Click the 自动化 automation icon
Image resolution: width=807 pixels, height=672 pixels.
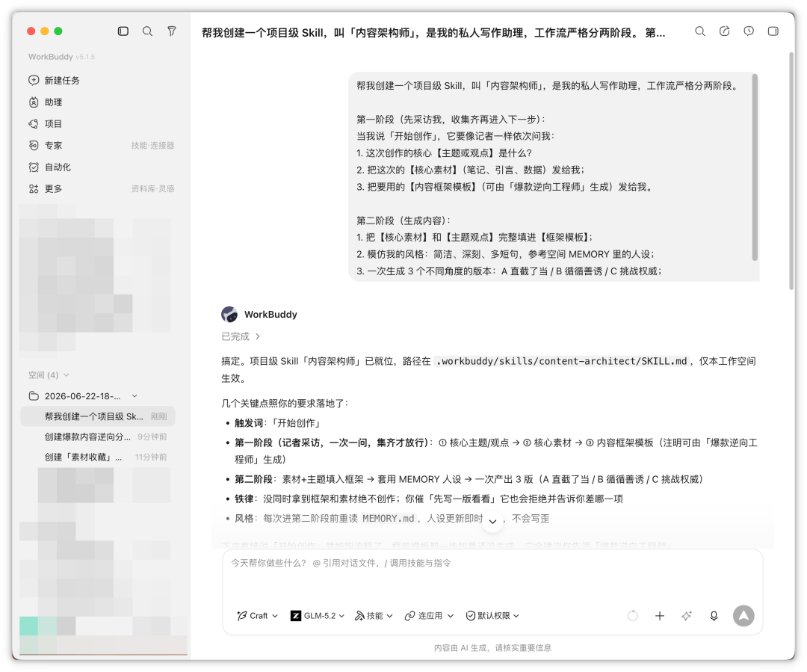click(34, 167)
